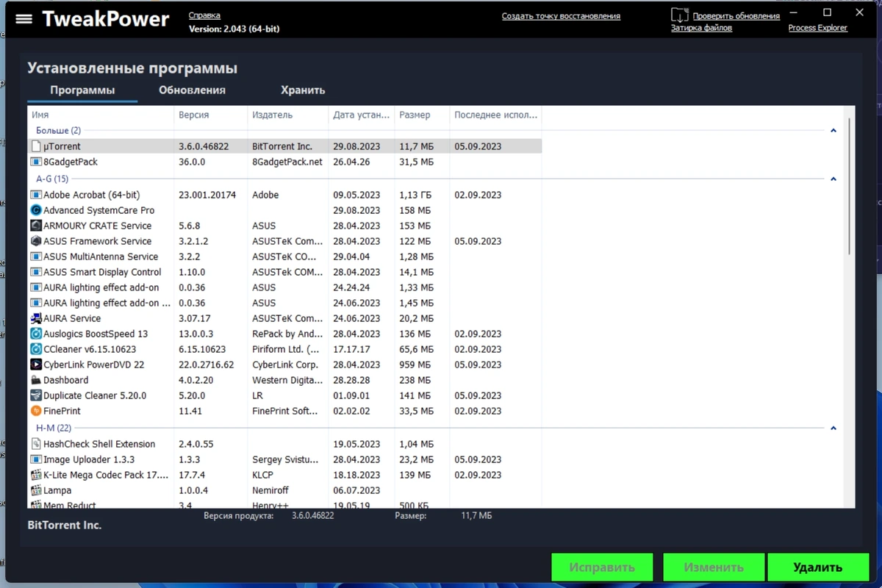Click the AURA Service icon

[x=36, y=318]
